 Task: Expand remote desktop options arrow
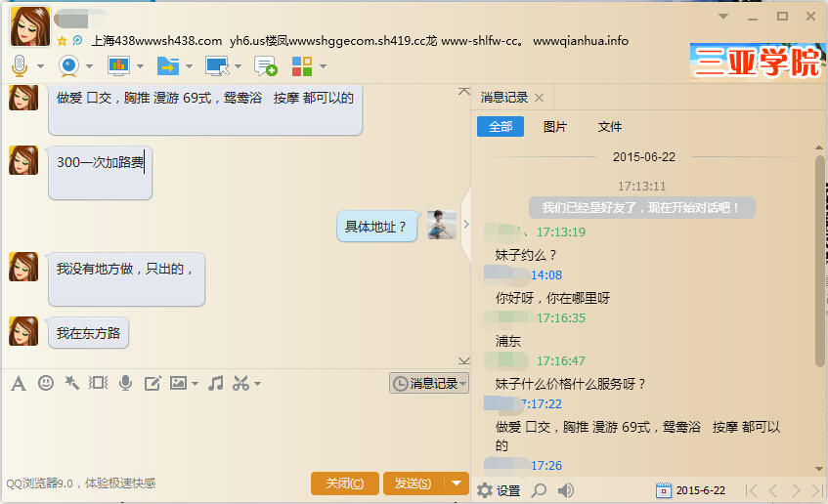pyautogui.click(x=238, y=66)
